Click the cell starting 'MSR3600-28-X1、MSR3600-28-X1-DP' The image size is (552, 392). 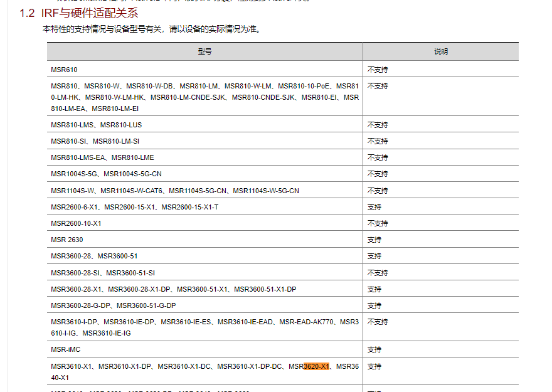click(205, 289)
